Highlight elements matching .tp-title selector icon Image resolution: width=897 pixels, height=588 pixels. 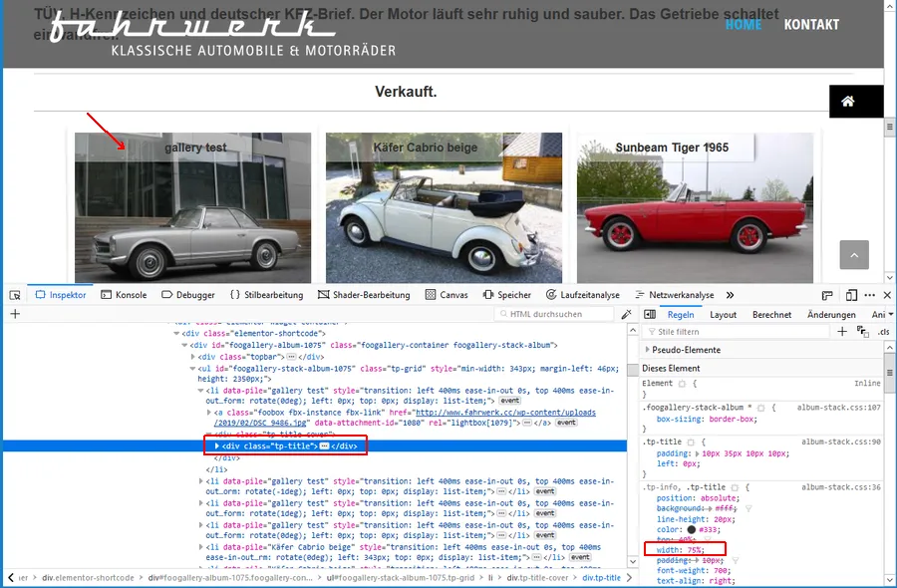tap(691, 442)
